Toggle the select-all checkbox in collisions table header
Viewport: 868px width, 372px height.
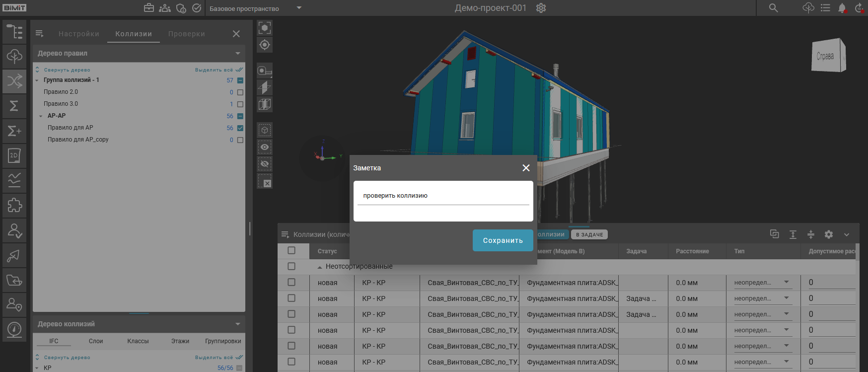pyautogui.click(x=291, y=251)
